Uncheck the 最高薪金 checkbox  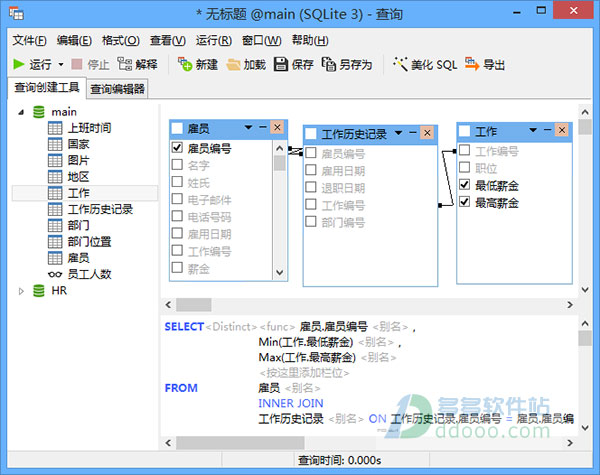[465, 202]
